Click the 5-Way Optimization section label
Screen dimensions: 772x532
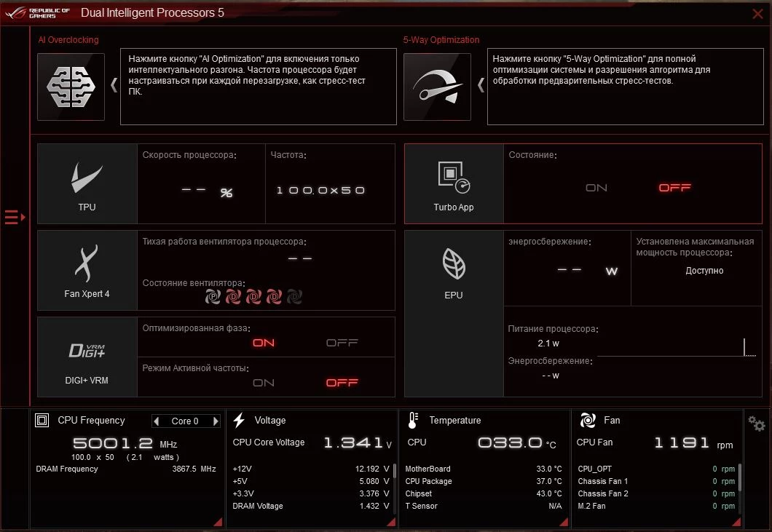[x=441, y=40]
